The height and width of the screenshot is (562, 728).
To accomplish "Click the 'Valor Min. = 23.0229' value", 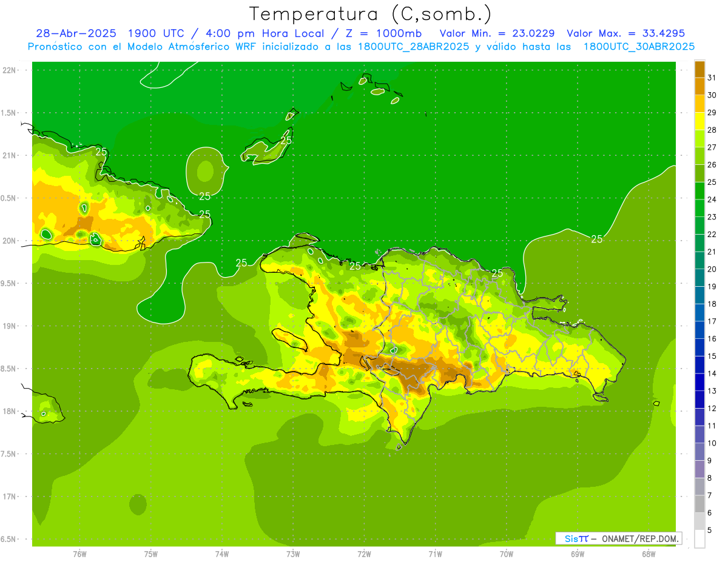I will pos(497,33).
